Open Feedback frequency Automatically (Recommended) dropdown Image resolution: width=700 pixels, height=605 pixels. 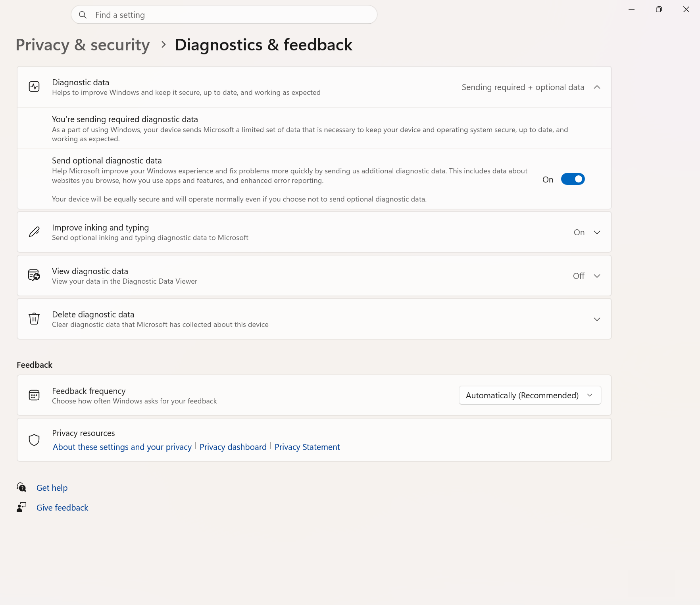[x=530, y=395]
